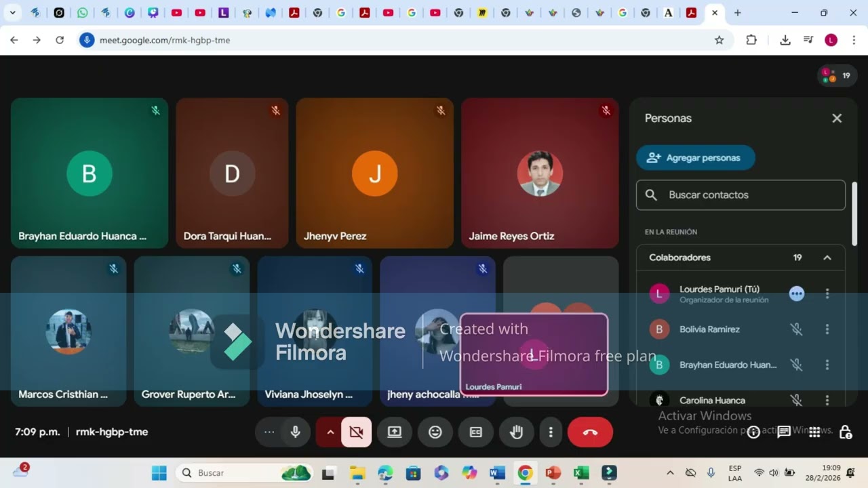868x488 pixels.
Task: Close the Personas panel
Action: coord(837,118)
